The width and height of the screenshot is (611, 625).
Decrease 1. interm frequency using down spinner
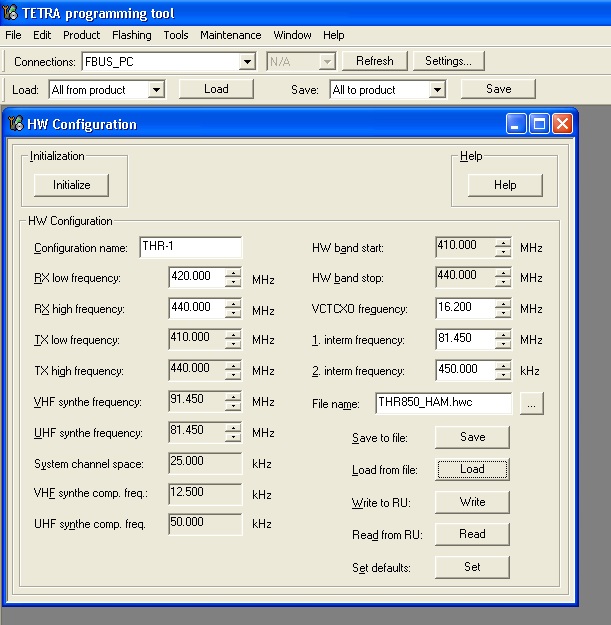502,345
